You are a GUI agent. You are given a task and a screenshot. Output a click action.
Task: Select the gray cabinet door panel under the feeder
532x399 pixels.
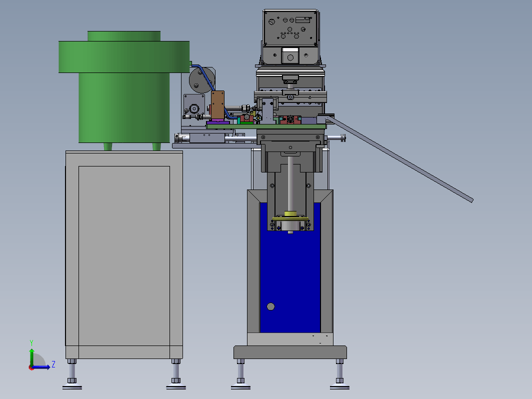(124, 256)
